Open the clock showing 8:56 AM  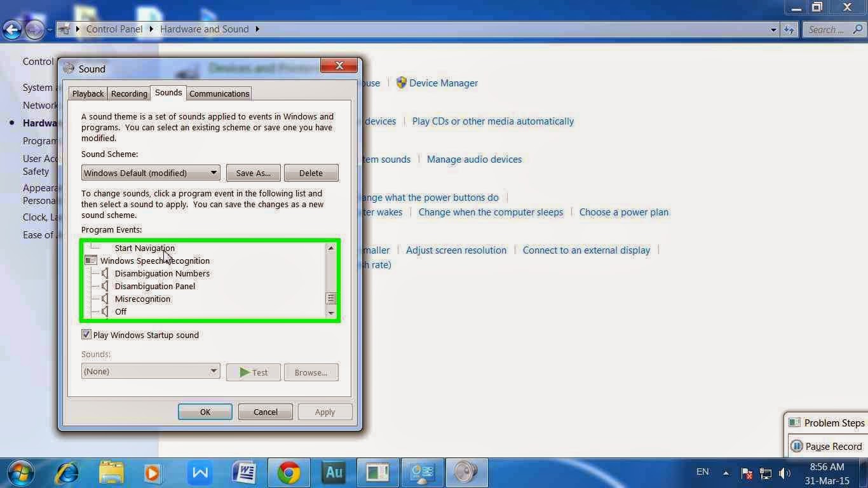[828, 473]
